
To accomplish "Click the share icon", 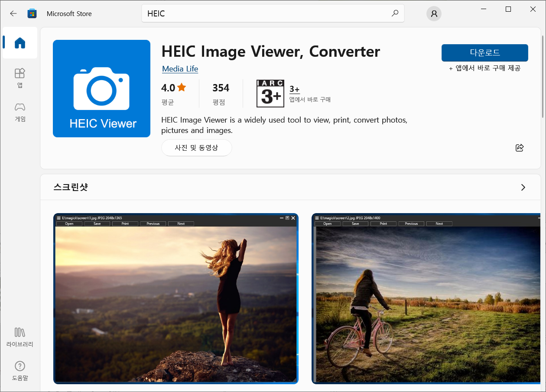I will [x=520, y=148].
